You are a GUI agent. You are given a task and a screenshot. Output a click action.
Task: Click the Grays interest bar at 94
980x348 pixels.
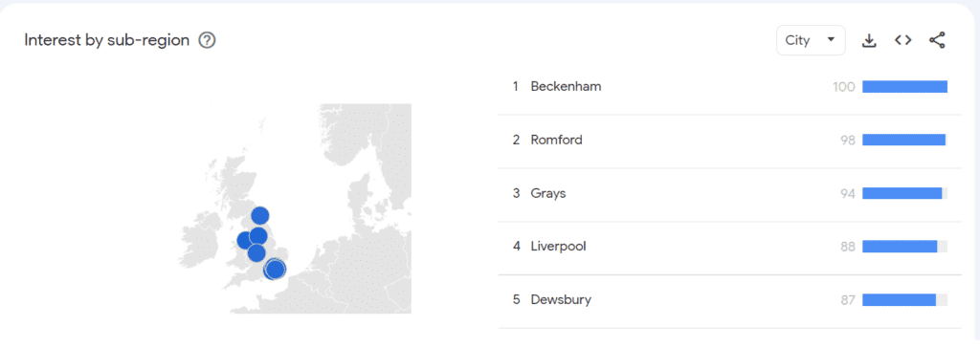902,194
